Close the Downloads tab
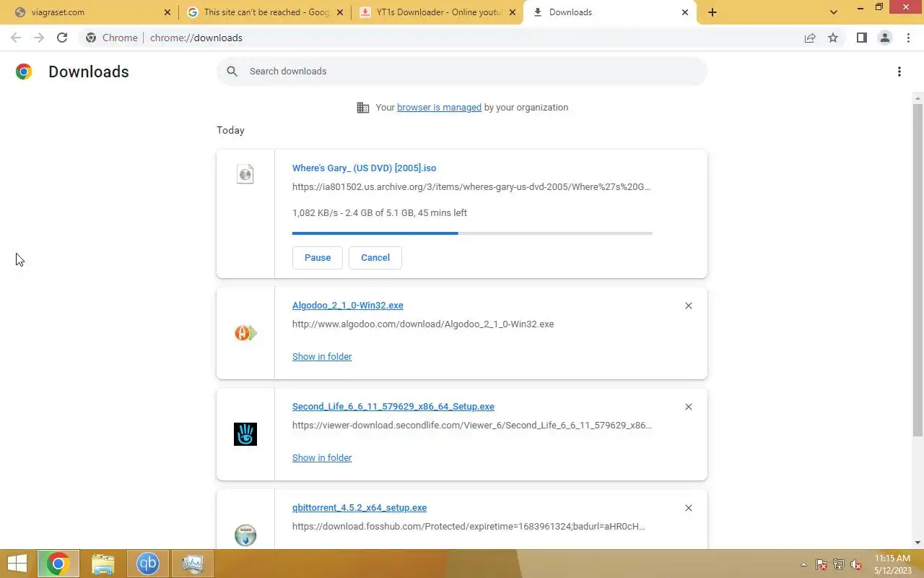This screenshot has height=578, width=924. [686, 12]
